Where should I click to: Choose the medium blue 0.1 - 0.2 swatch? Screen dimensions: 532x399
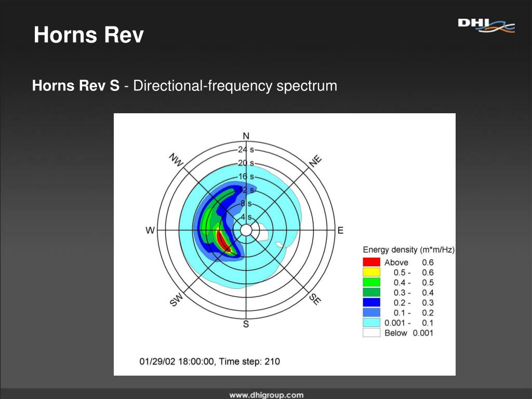(x=371, y=312)
